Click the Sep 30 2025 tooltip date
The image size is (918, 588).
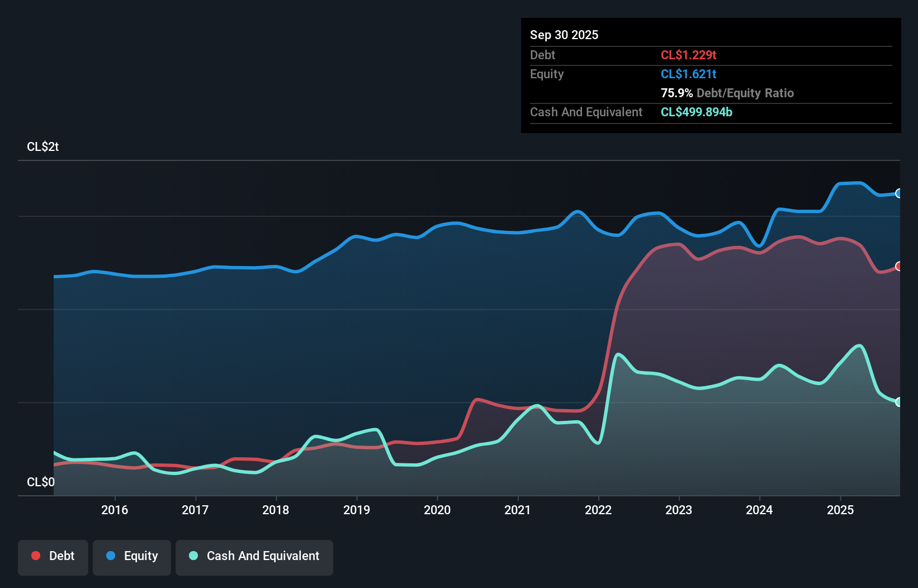[x=564, y=35]
